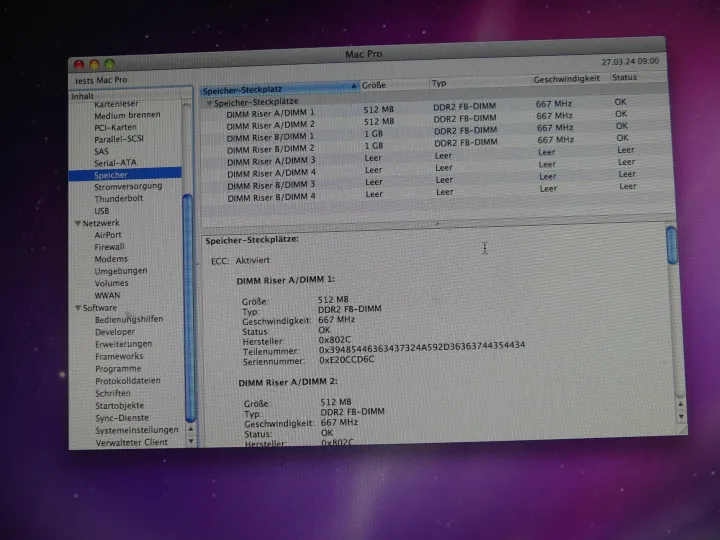
Task: Select row DIMM Riser A/DIMM 3
Action: (437, 157)
